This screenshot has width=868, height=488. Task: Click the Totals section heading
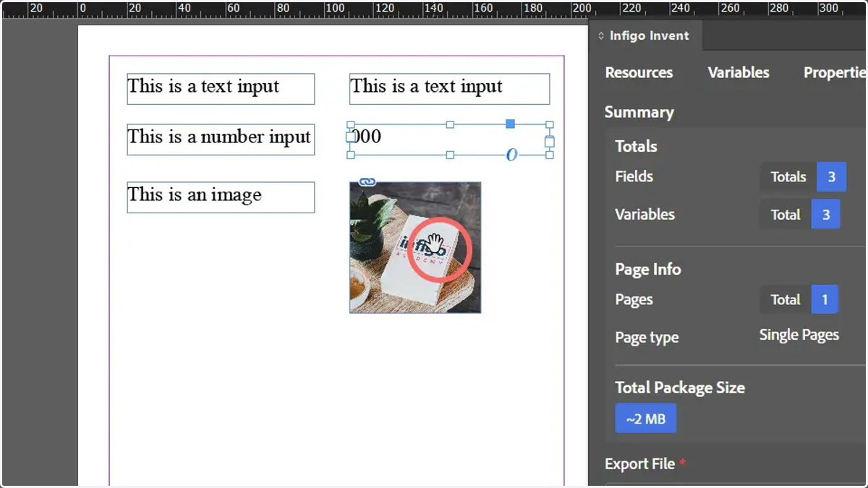pos(636,146)
